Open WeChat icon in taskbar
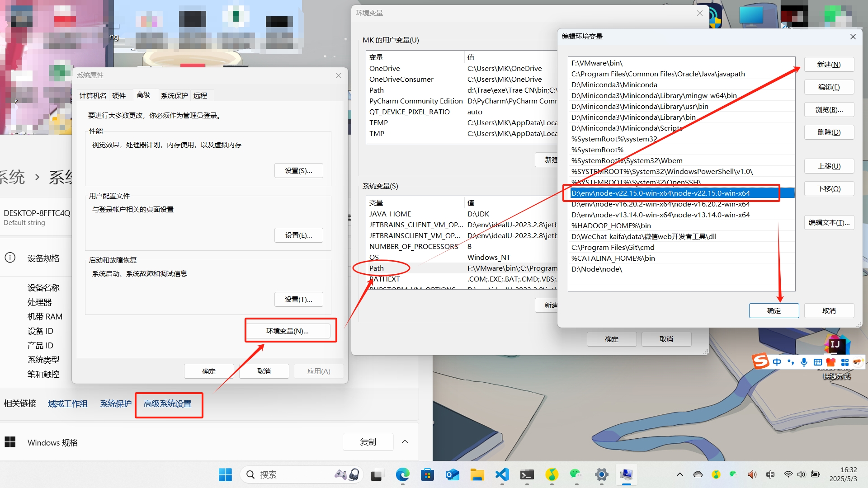Viewport: 868px width, 488px height. (576, 474)
